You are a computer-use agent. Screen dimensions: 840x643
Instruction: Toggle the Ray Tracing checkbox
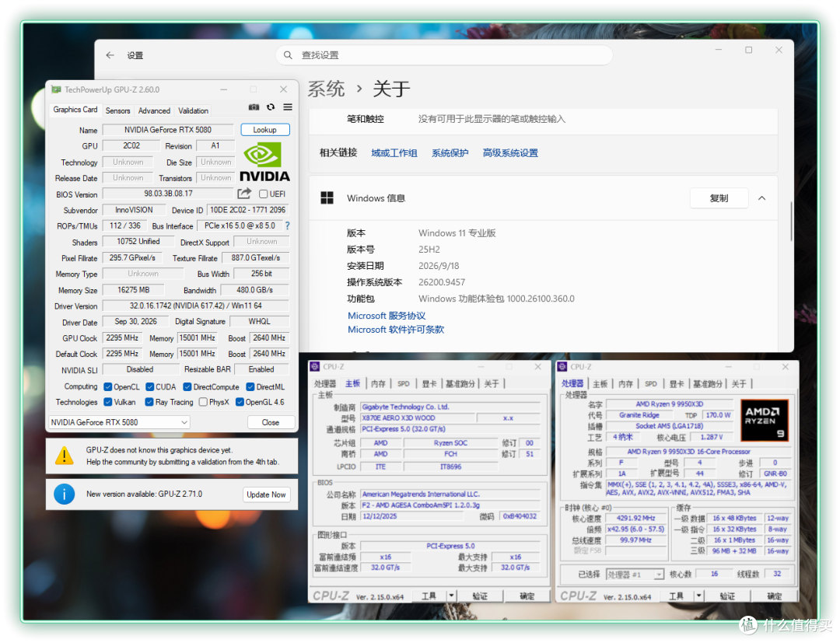(149, 401)
